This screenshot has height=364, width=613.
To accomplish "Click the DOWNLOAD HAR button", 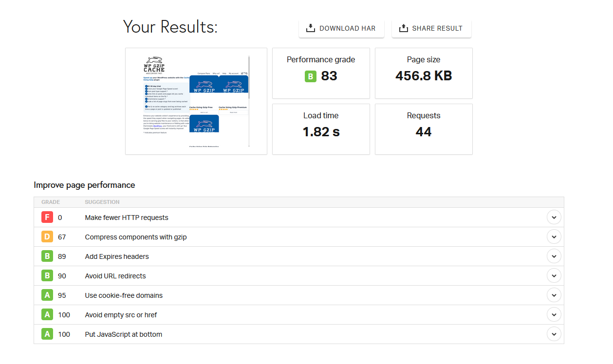I will coord(341,28).
